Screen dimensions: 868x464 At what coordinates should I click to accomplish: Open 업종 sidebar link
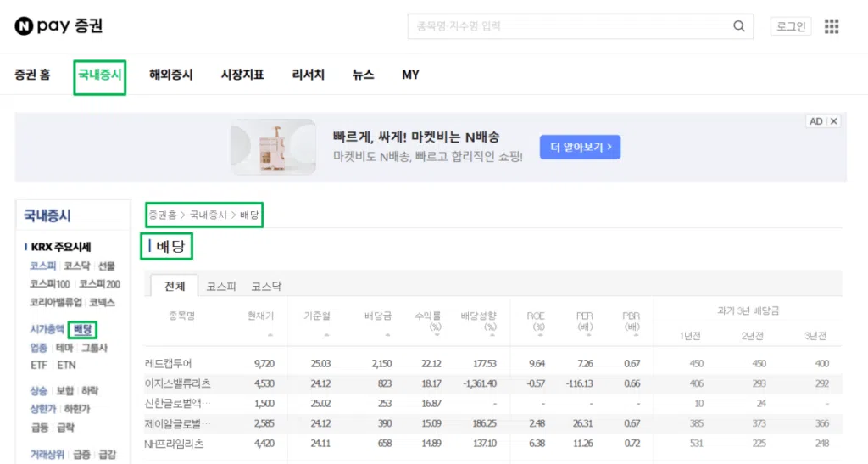[39, 348]
